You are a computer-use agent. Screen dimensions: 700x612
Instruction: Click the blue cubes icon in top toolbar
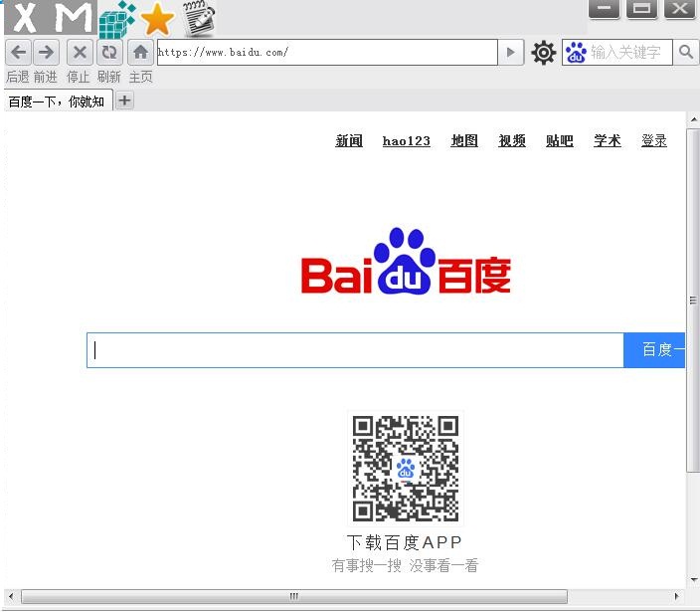[117, 19]
